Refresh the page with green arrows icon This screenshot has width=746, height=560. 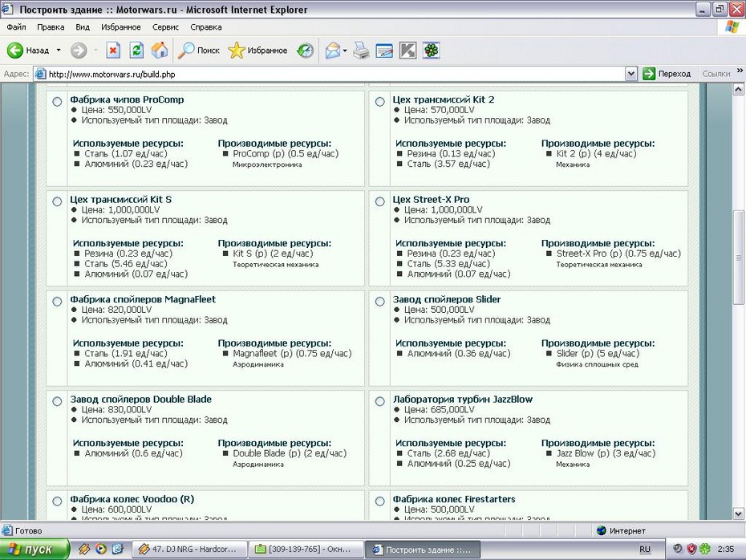pos(136,50)
